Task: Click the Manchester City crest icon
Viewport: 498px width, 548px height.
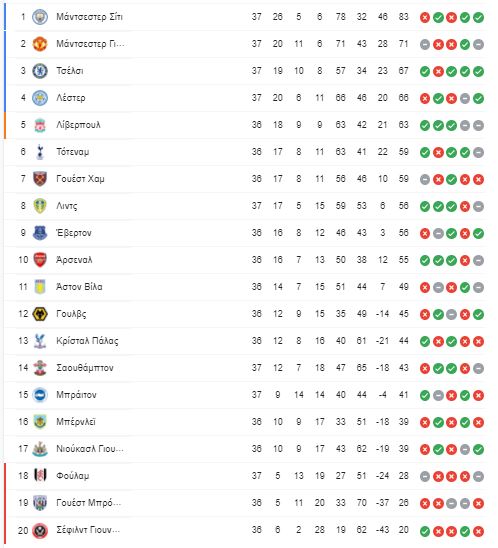Action: [x=40, y=17]
